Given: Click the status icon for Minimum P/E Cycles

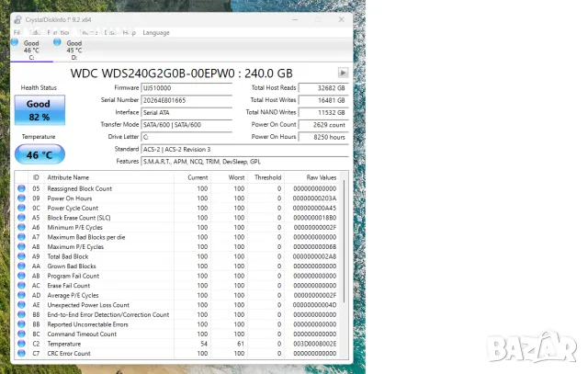Looking at the screenshot, I should pyautogui.click(x=21, y=227).
